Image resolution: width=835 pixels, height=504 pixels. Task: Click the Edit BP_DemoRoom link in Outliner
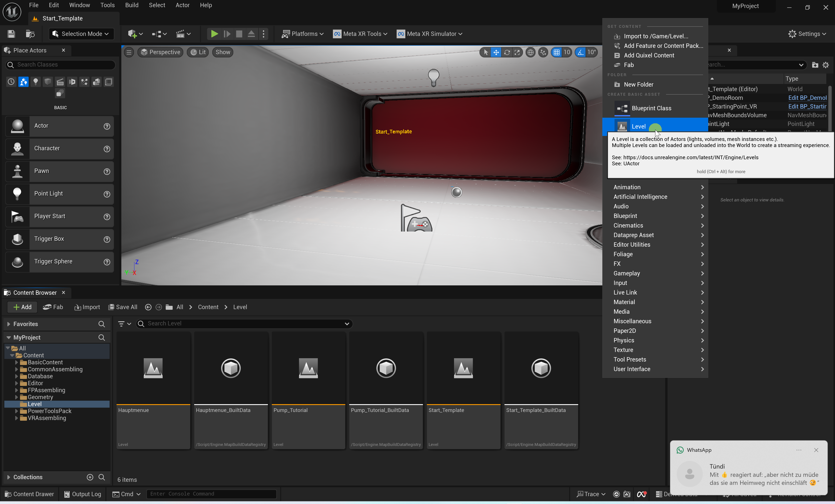807,98
